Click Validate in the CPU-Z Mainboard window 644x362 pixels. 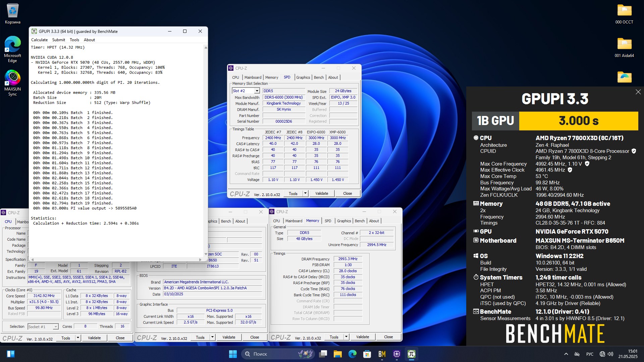pyautogui.click(x=229, y=337)
